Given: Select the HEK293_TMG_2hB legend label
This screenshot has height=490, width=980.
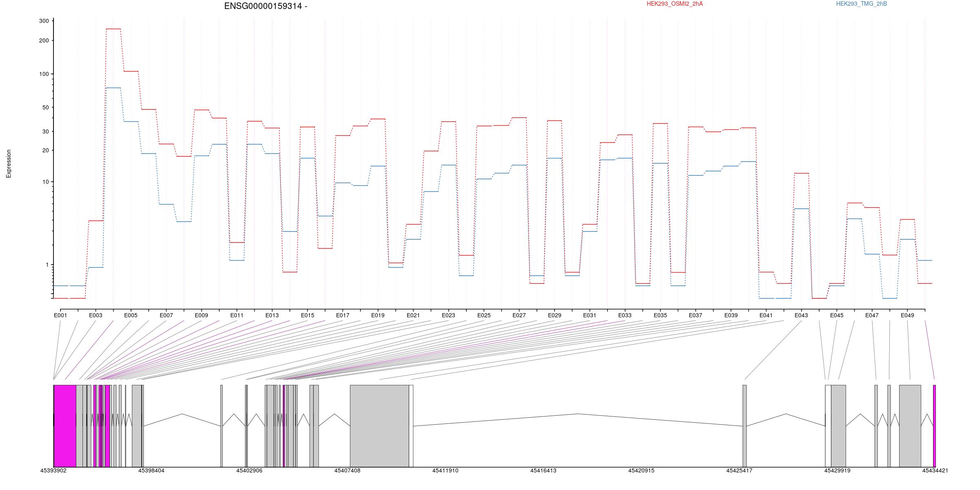Looking at the screenshot, I should pyautogui.click(x=862, y=4).
